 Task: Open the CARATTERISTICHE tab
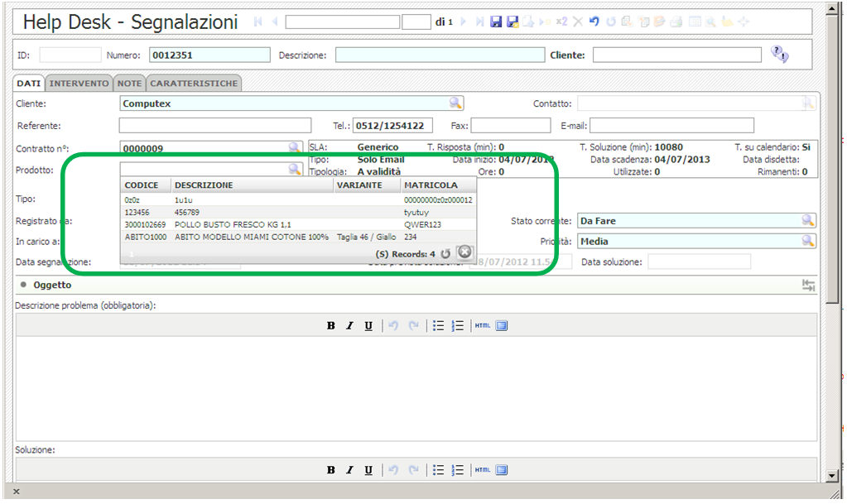click(x=194, y=84)
